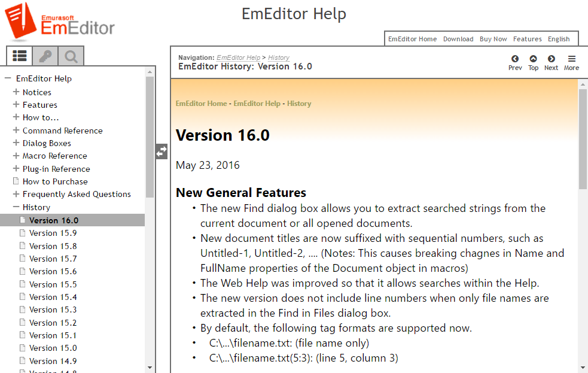The image size is (588, 373).
Task: Click the tree pane scrollbar thumb
Action: [150, 137]
